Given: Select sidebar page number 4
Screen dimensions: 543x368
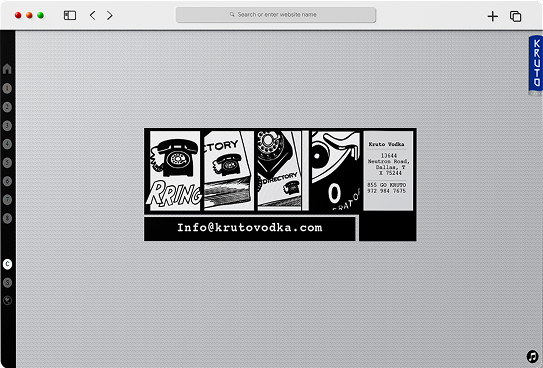Looking at the screenshot, I should point(7,144).
